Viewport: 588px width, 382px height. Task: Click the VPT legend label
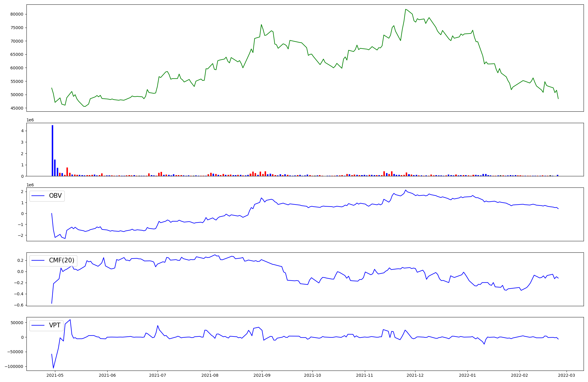55,325
